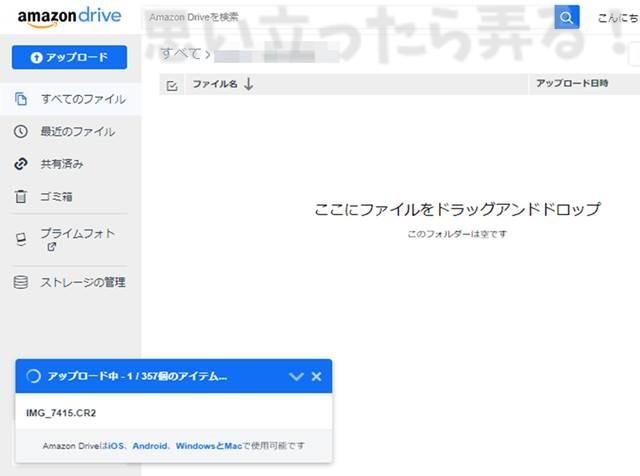Viewport: 640px width, 476px height.
Task: Open プライムフォト external link
Action: pyautogui.click(x=78, y=239)
